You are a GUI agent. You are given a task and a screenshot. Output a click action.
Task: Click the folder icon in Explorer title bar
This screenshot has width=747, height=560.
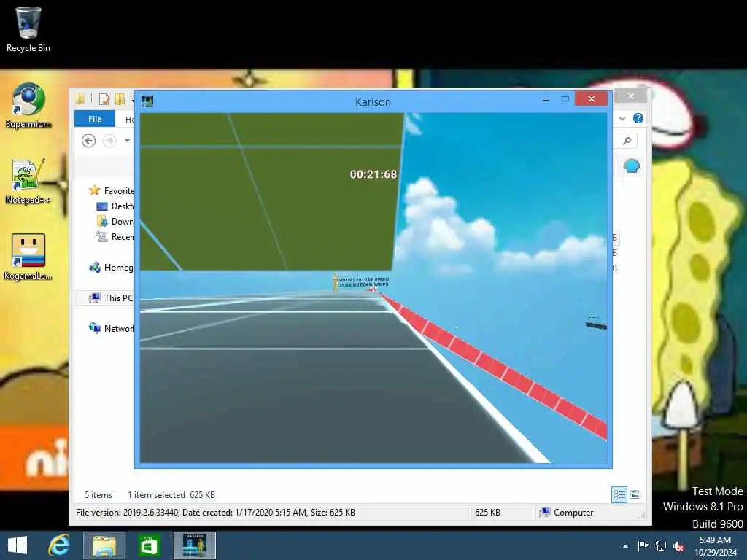click(x=80, y=98)
